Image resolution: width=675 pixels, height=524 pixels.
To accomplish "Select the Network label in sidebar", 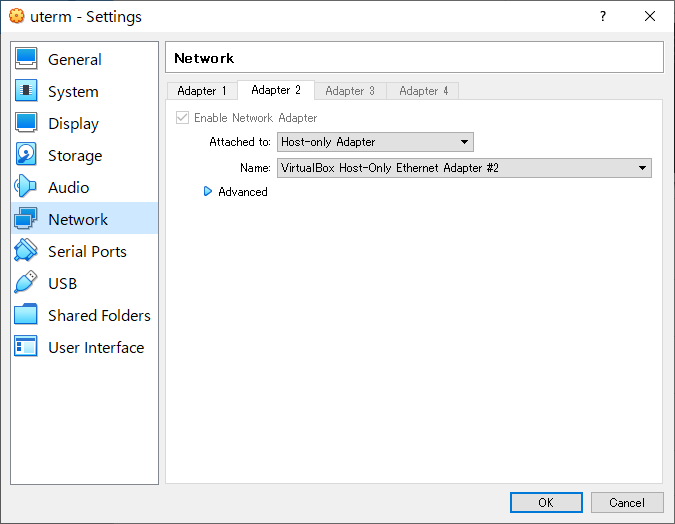I will click(78, 220).
